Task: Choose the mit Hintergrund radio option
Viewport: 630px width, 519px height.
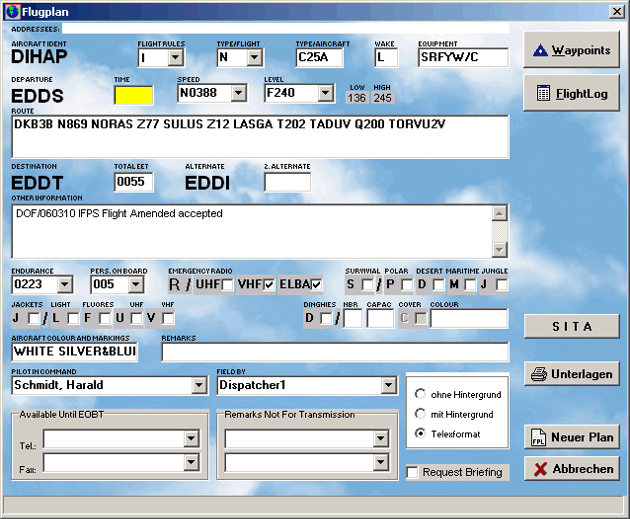Action: [x=420, y=414]
